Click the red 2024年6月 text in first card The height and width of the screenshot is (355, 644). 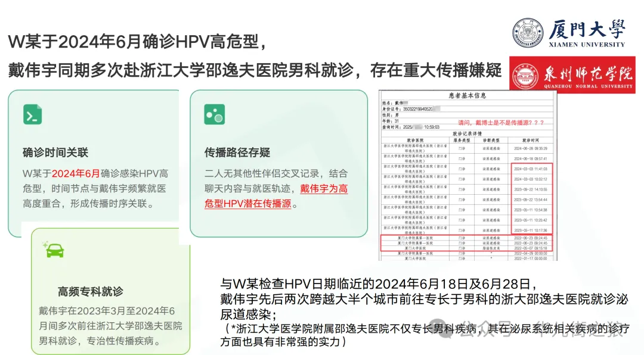click(76, 173)
